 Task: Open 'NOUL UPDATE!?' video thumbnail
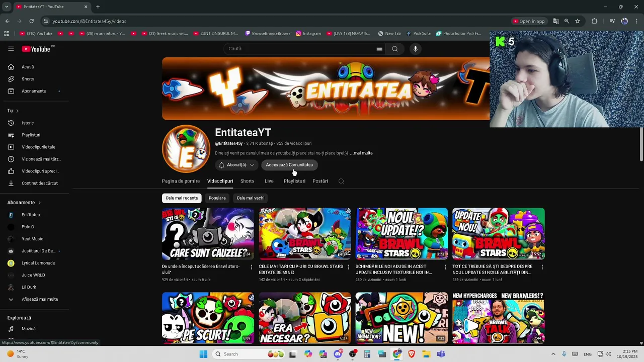tap(401, 234)
